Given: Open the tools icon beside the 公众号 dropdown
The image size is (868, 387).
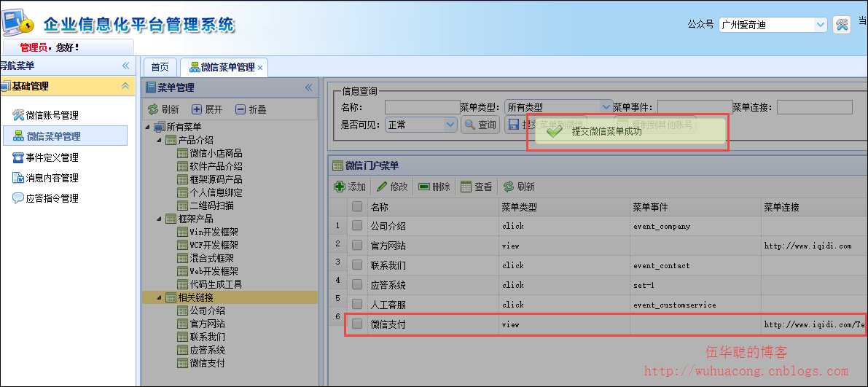Looking at the screenshot, I should [842, 24].
